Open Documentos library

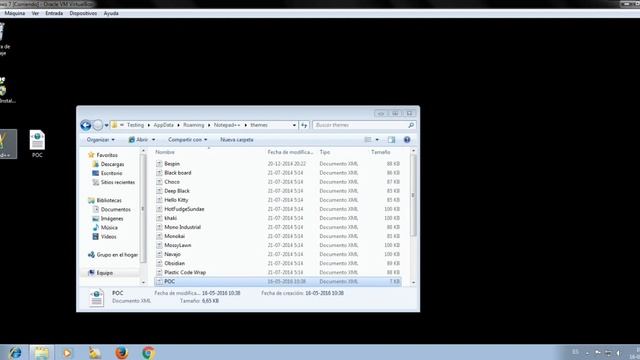(x=116, y=209)
